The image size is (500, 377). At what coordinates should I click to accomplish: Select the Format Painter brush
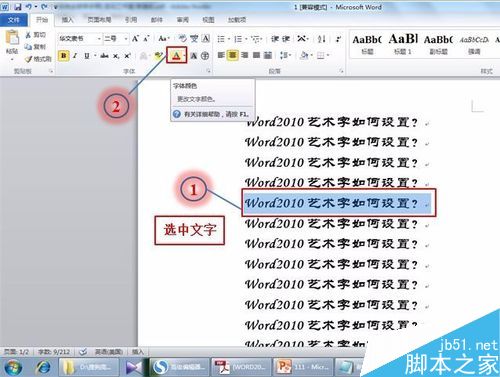pyautogui.click(x=28, y=59)
